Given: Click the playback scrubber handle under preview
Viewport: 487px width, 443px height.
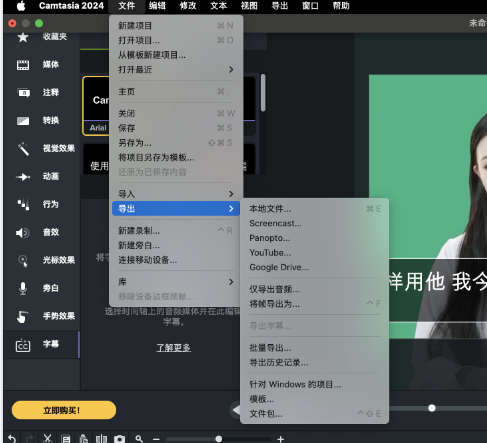Looking at the screenshot, I should [x=432, y=408].
